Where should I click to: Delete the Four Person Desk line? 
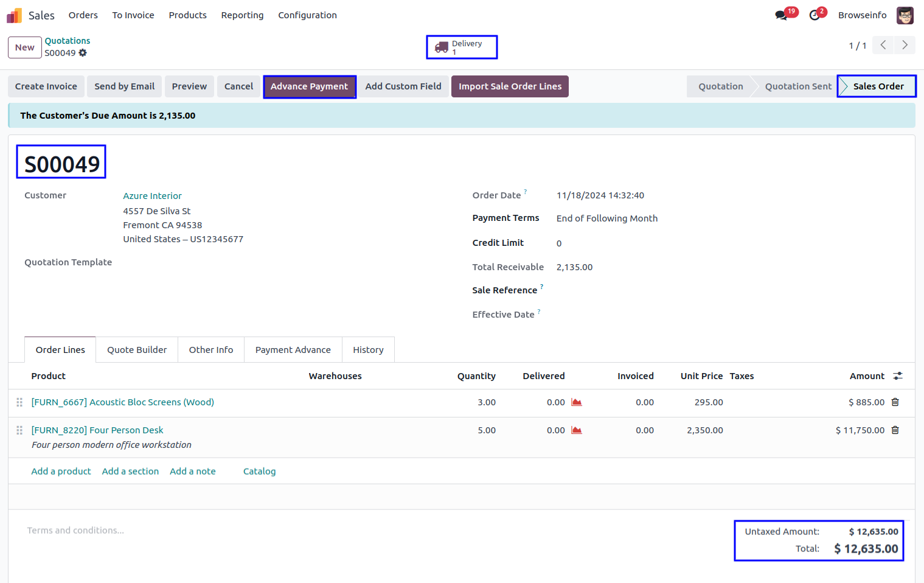[x=895, y=430]
